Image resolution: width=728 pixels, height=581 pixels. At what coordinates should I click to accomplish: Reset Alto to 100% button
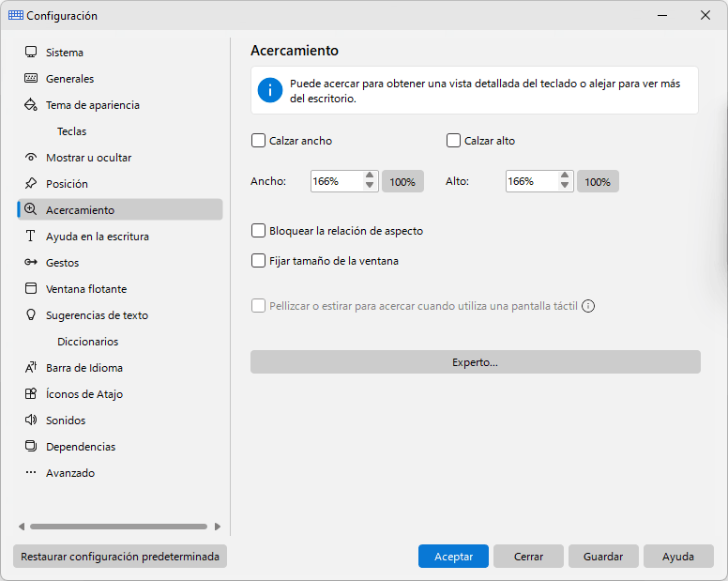(598, 181)
